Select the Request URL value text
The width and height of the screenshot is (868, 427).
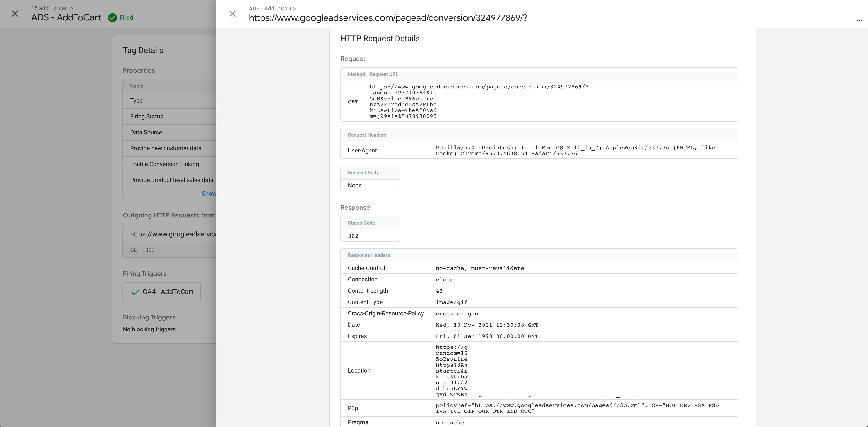coord(479,101)
